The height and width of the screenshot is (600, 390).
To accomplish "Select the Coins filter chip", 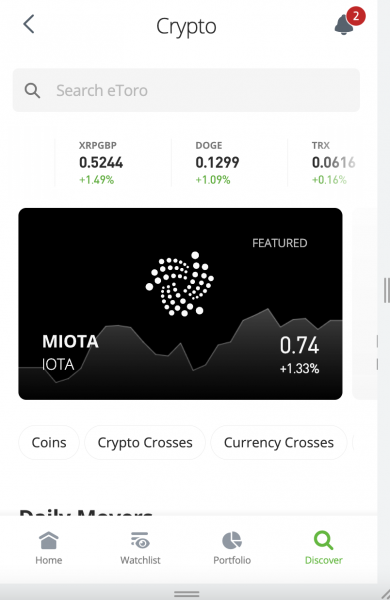I will [x=49, y=442].
